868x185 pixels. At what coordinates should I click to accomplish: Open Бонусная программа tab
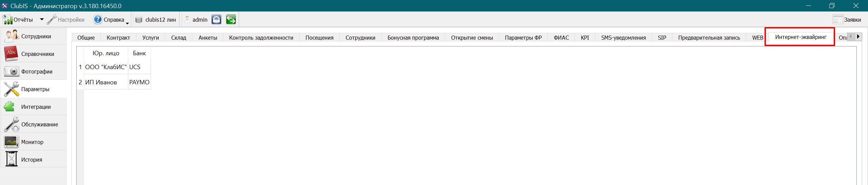click(413, 38)
